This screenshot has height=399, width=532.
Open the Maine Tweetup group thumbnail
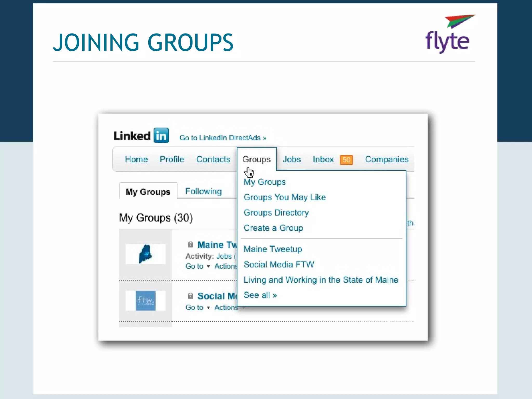pos(145,254)
